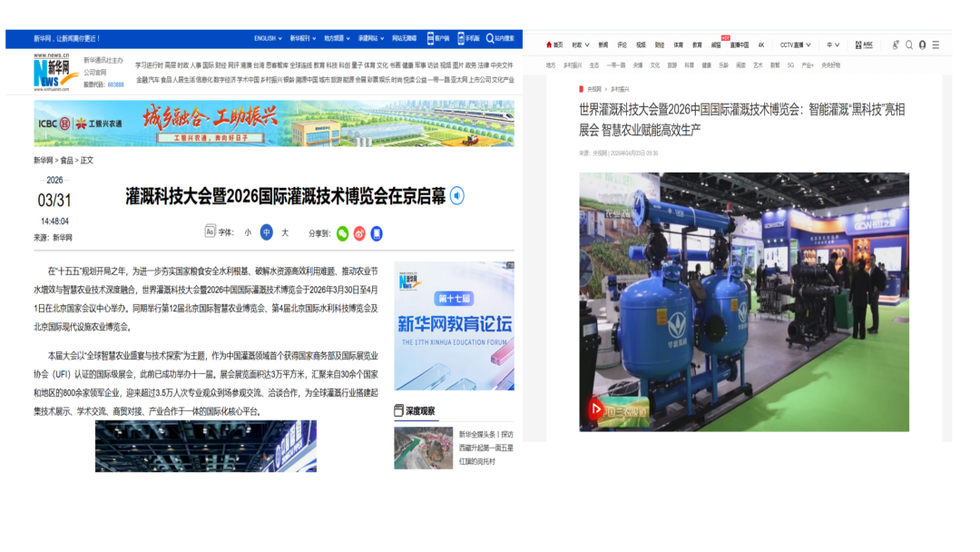Screen dimensions: 980x552
Task: Play the CCTV irrigation expo video
Action: (595, 409)
